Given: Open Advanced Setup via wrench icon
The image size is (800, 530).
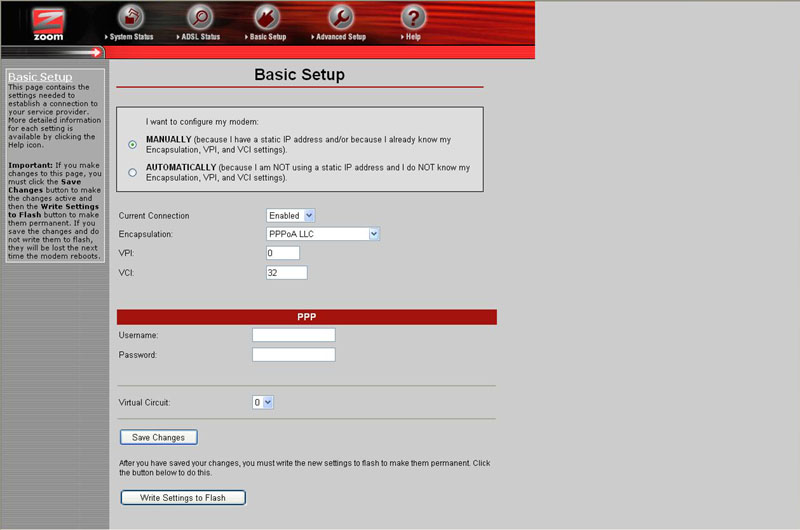Looking at the screenshot, I should click(341, 17).
